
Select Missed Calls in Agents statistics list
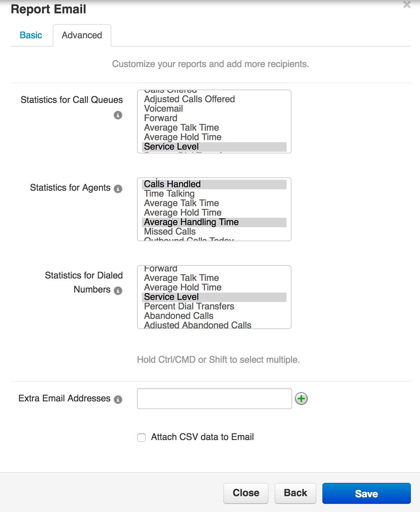point(170,232)
